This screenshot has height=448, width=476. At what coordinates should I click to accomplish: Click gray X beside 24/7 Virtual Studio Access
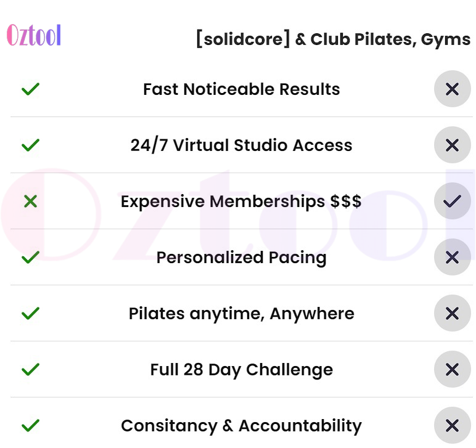(x=453, y=145)
